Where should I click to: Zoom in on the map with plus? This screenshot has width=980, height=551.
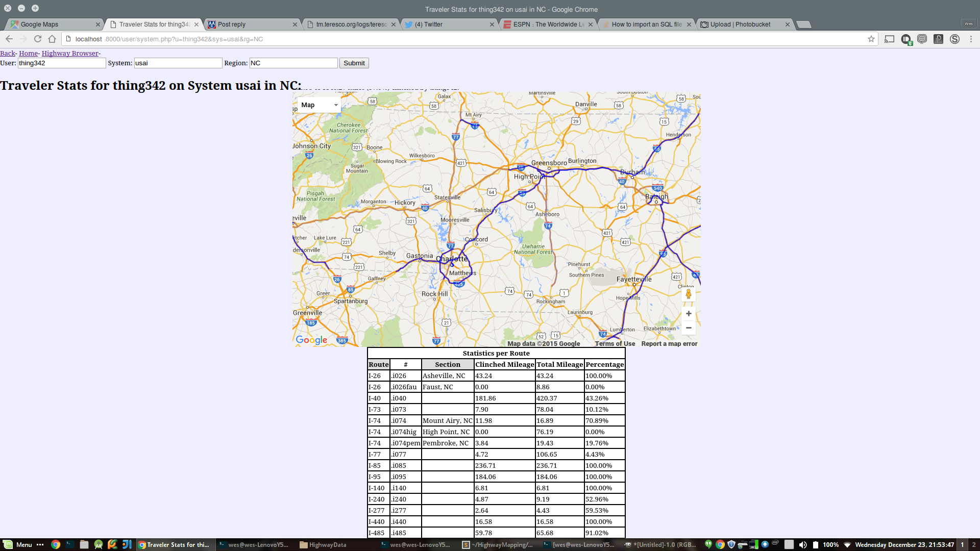click(689, 314)
